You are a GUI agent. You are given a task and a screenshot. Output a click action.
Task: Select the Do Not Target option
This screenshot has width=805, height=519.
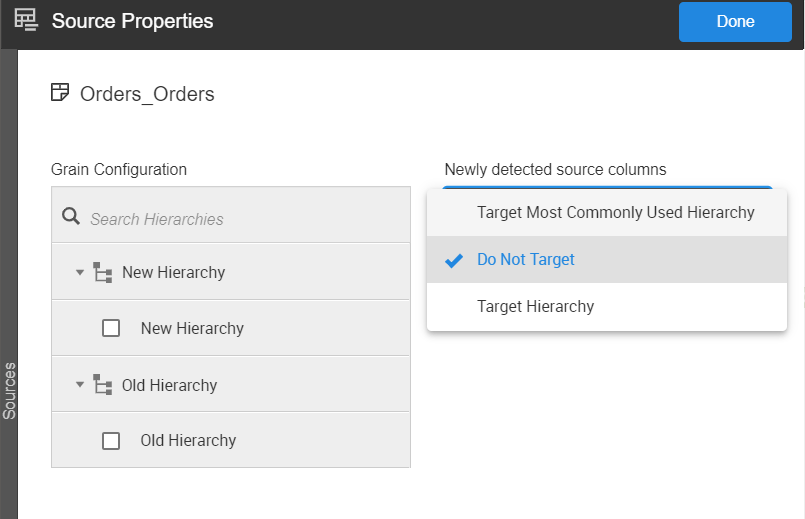coord(526,260)
